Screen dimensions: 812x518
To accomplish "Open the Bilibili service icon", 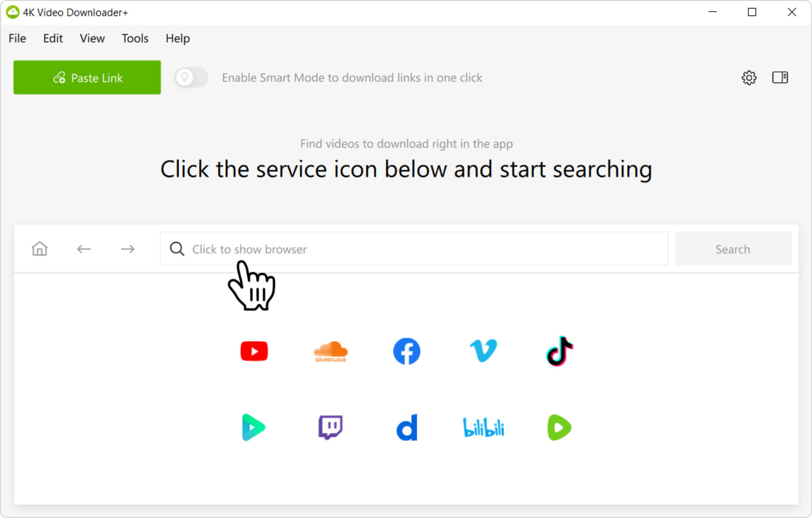I will (483, 427).
